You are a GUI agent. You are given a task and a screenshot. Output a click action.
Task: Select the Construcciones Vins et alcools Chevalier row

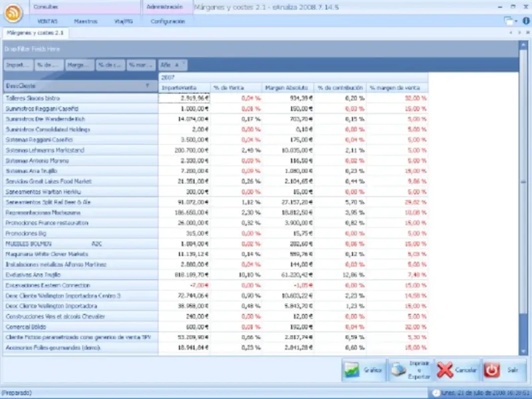pyautogui.click(x=80, y=317)
